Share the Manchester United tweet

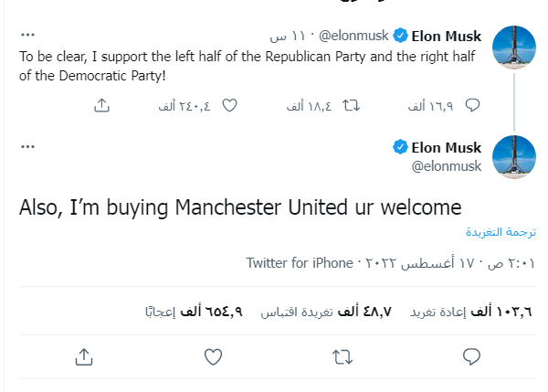[83, 355]
